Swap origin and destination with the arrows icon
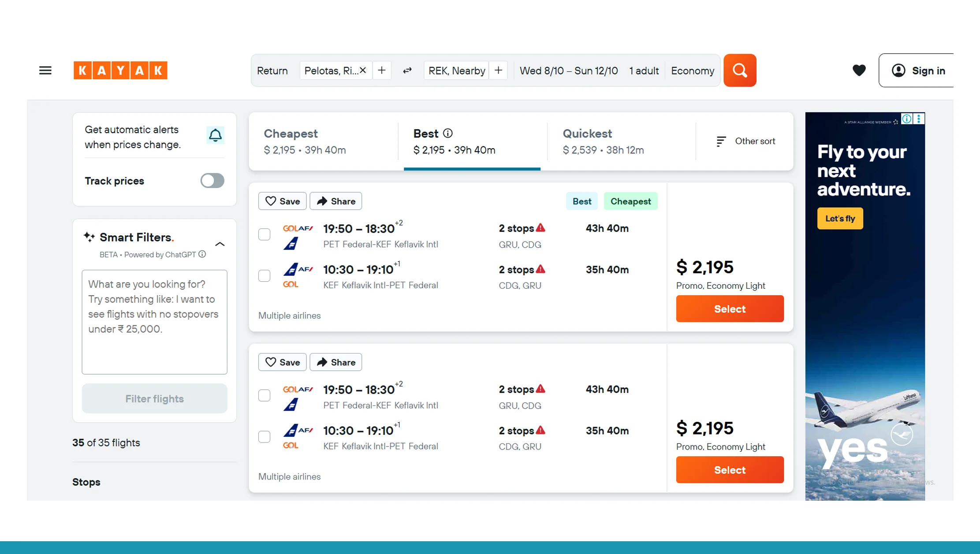 407,71
